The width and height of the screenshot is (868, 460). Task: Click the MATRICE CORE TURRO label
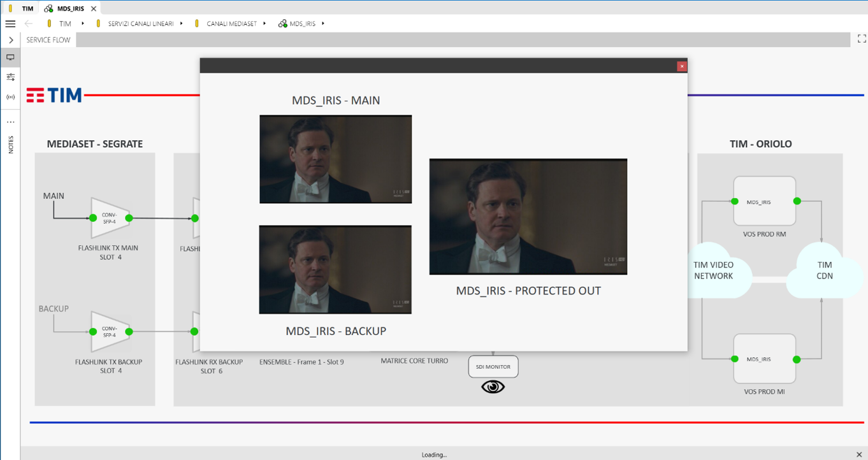(414, 361)
